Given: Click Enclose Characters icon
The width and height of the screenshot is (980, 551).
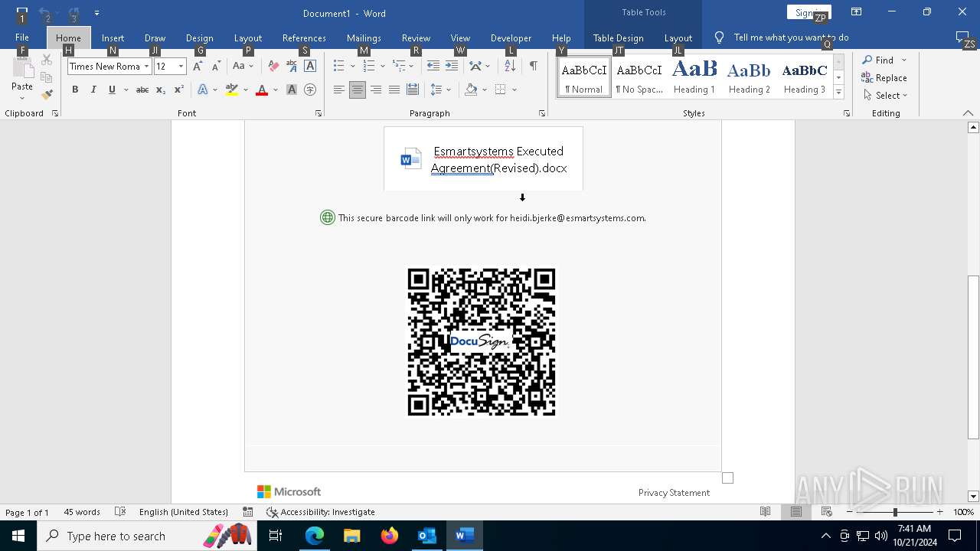Looking at the screenshot, I should coord(310,90).
